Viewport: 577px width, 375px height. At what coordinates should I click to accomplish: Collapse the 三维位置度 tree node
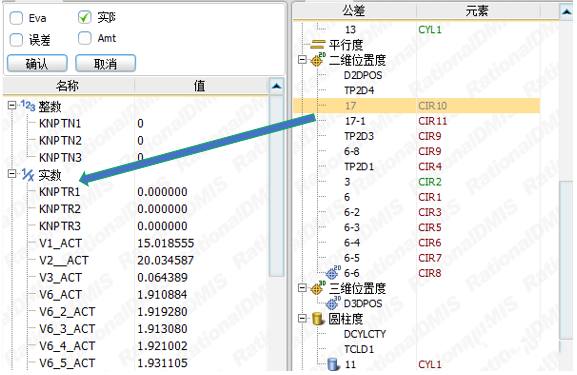[302, 288]
